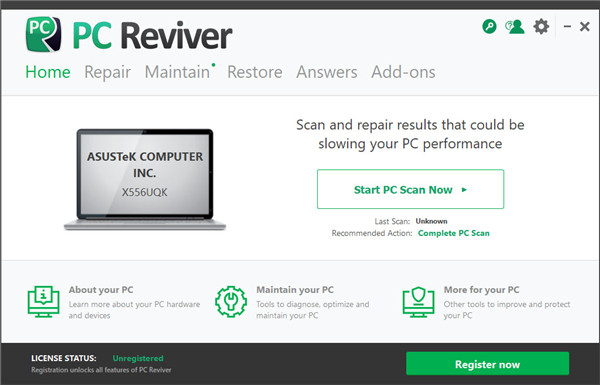Switch to the Home tab
Screen dimensions: 600x385
(x=48, y=72)
